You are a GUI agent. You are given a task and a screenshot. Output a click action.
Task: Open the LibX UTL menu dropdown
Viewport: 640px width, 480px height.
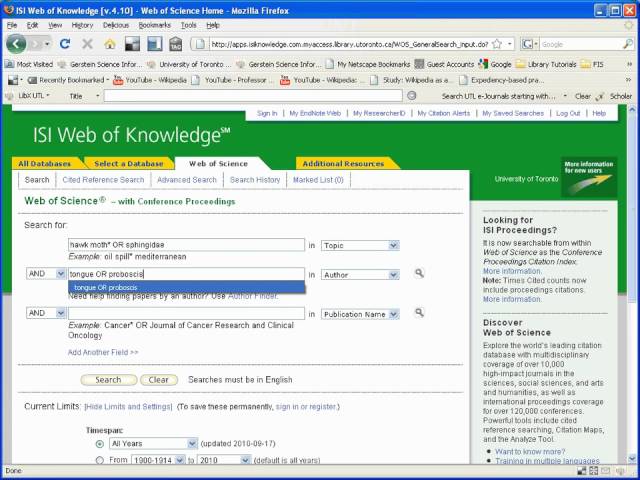(x=33, y=96)
